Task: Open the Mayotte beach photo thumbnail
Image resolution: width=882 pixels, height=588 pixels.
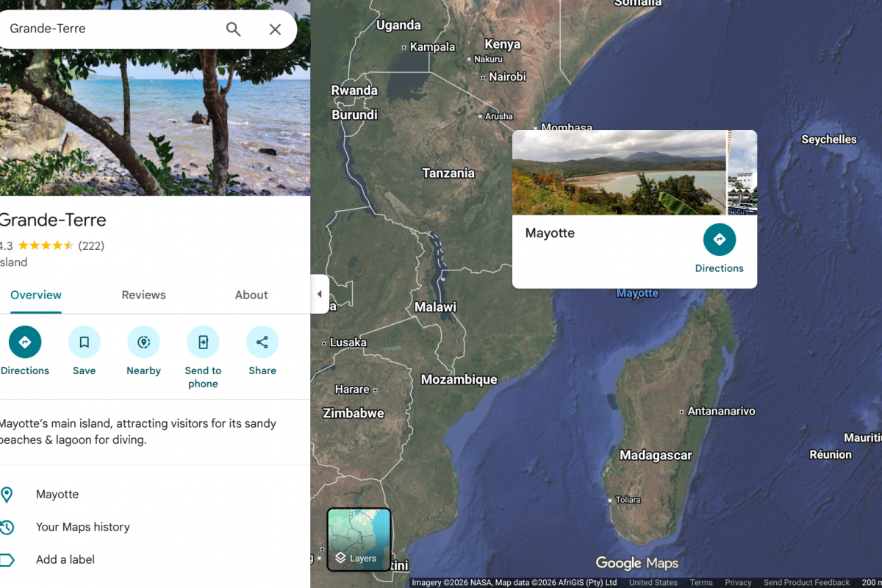Action: click(x=619, y=173)
